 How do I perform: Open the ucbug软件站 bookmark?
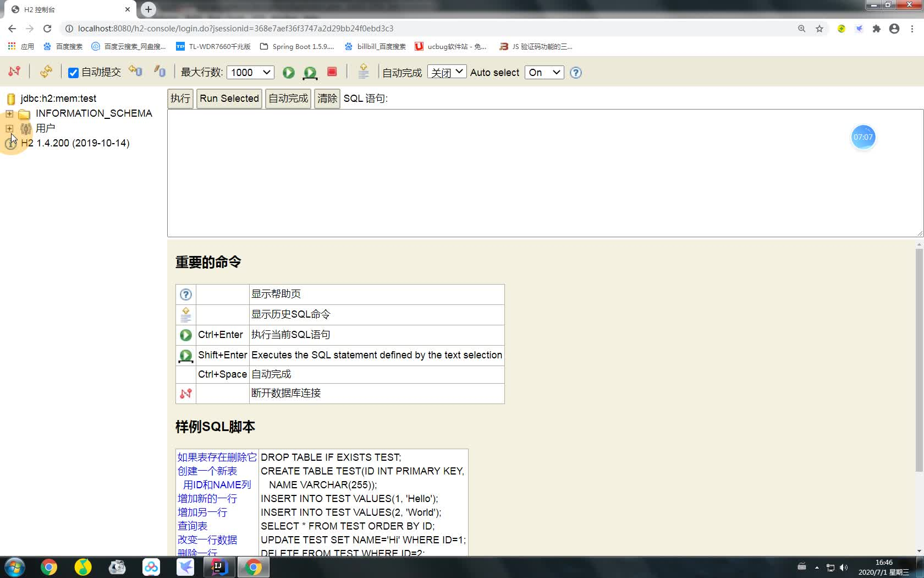(450, 47)
